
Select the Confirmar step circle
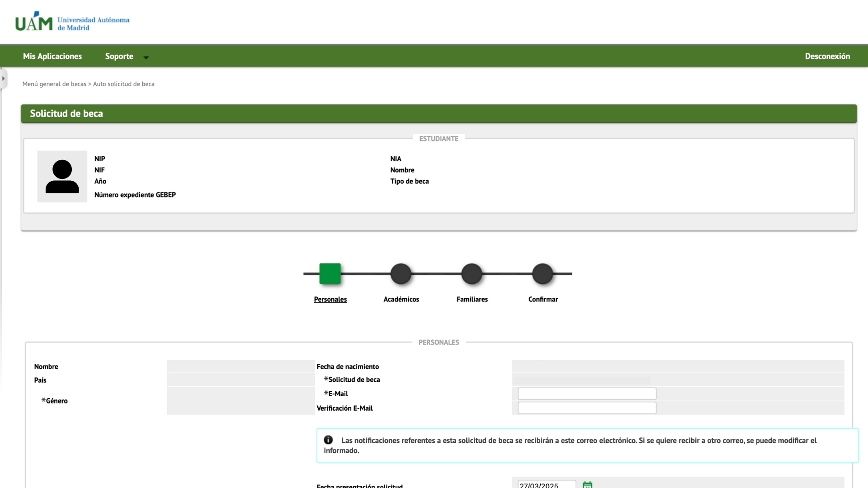click(542, 274)
